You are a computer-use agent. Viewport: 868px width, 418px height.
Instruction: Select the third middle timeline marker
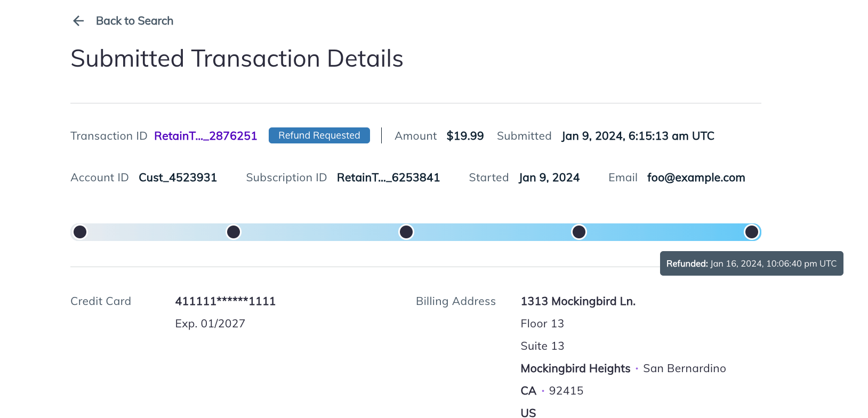(x=406, y=232)
